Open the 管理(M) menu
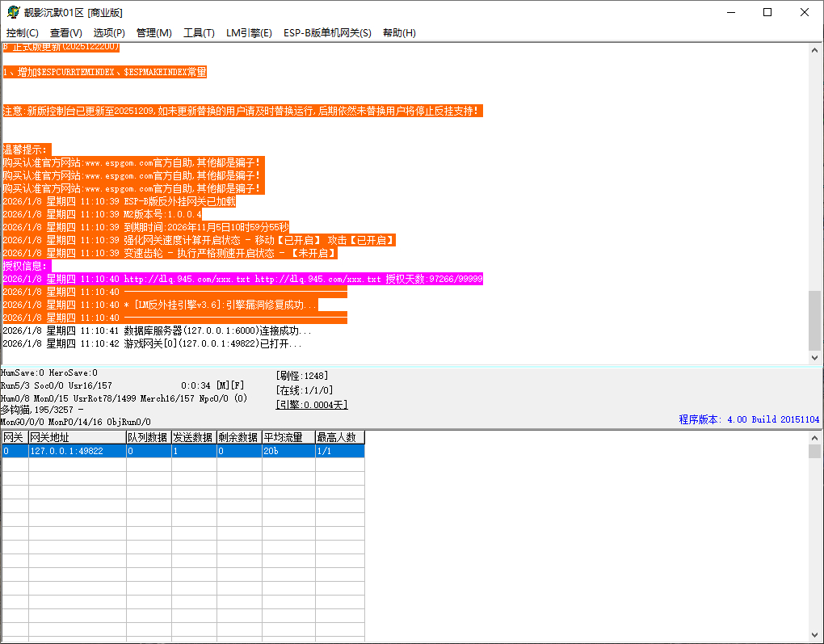This screenshot has width=824, height=644. (x=153, y=33)
